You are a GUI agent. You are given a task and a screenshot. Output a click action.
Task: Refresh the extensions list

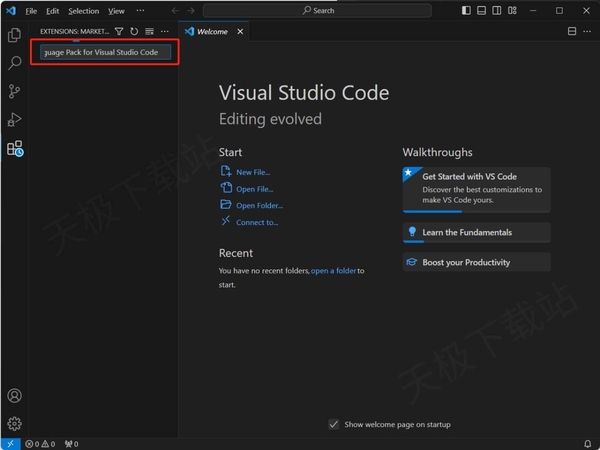click(x=134, y=32)
